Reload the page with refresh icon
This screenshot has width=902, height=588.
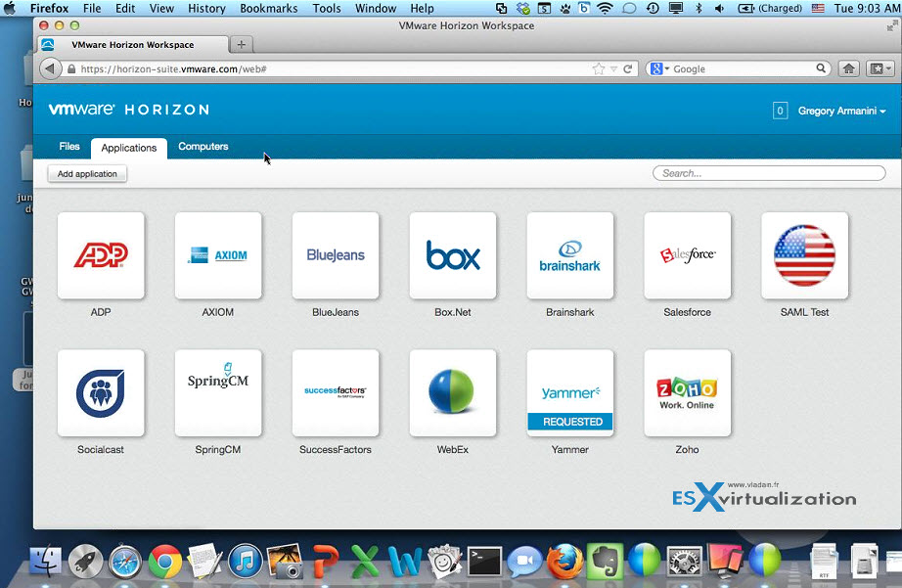coord(628,69)
